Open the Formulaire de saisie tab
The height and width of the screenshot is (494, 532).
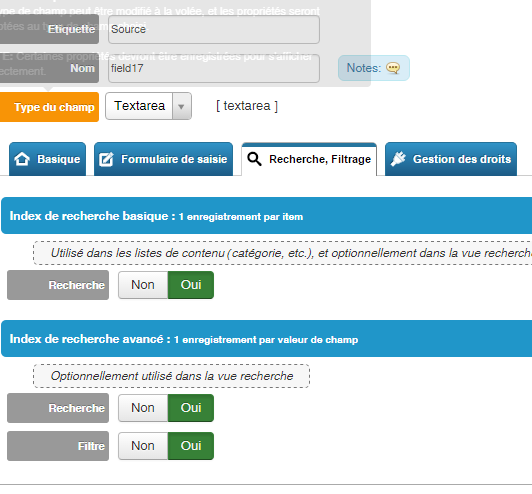[x=163, y=159]
